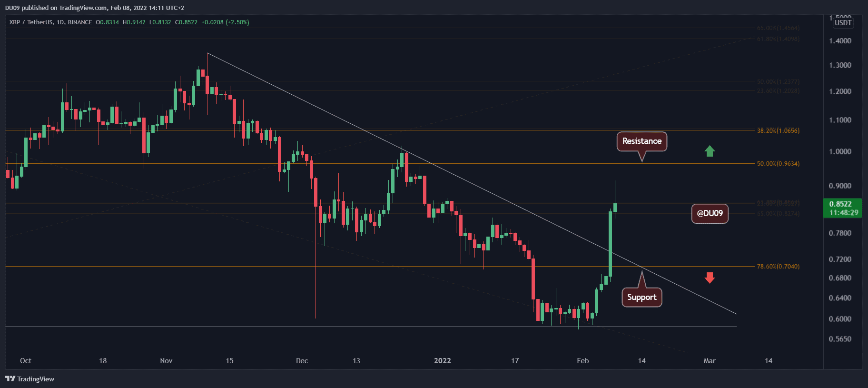
Task: Click the TradingView text link at bottom
Action: click(x=36, y=379)
